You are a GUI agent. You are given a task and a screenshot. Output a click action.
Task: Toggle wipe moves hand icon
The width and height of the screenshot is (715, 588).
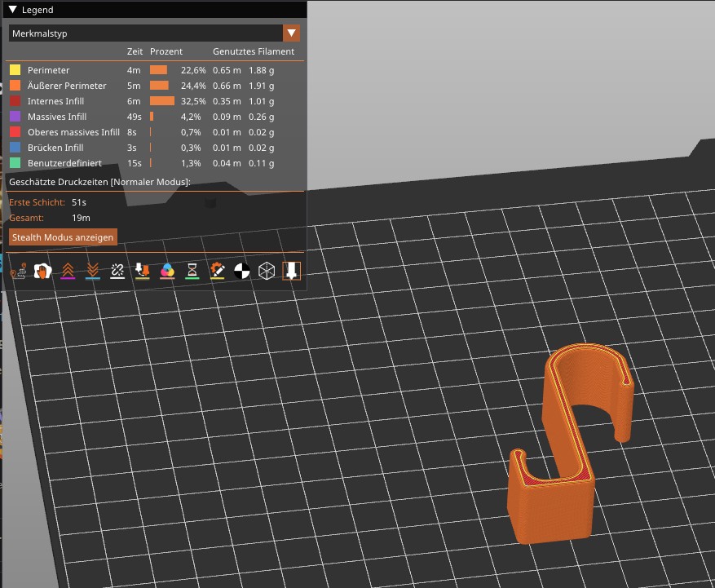43,271
